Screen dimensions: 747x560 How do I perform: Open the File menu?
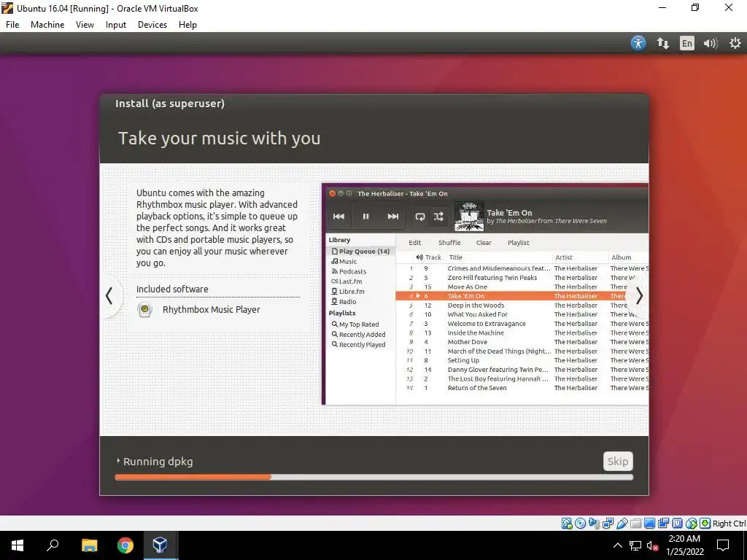12,25
